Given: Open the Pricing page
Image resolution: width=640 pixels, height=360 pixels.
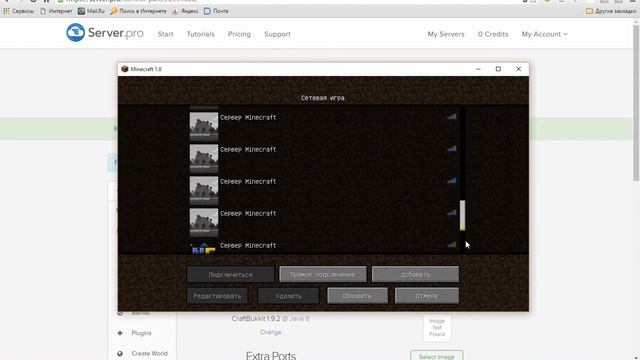Looking at the screenshot, I should point(239,34).
